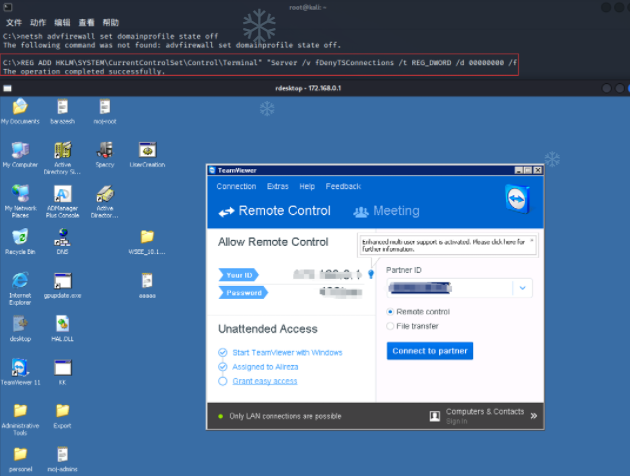Click the enhanced multi user support notice
Viewport: 630px width, 476px height.
click(443, 245)
